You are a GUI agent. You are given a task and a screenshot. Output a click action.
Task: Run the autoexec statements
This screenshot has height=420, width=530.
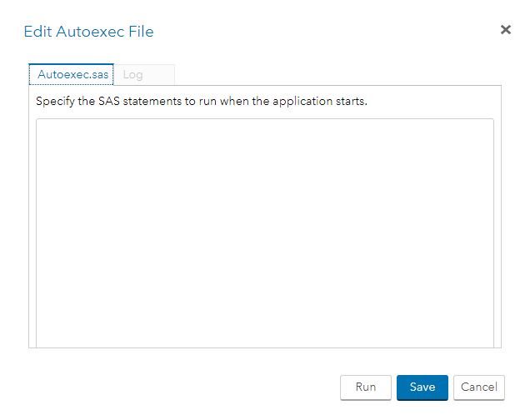tap(366, 387)
